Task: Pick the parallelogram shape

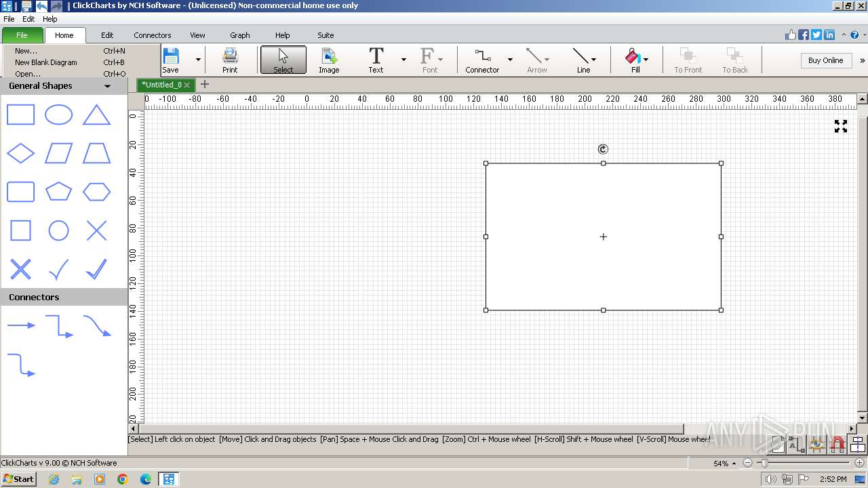Action: coord(58,153)
